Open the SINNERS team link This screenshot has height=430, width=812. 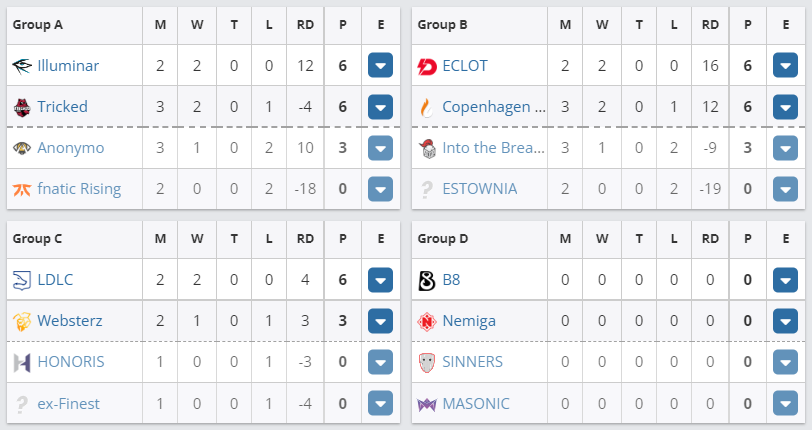(x=472, y=362)
